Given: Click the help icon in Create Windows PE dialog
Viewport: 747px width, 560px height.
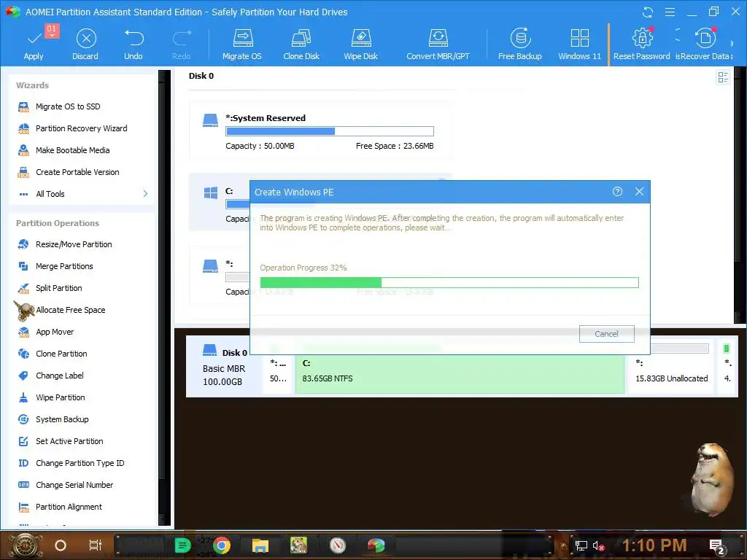Looking at the screenshot, I should pos(617,192).
